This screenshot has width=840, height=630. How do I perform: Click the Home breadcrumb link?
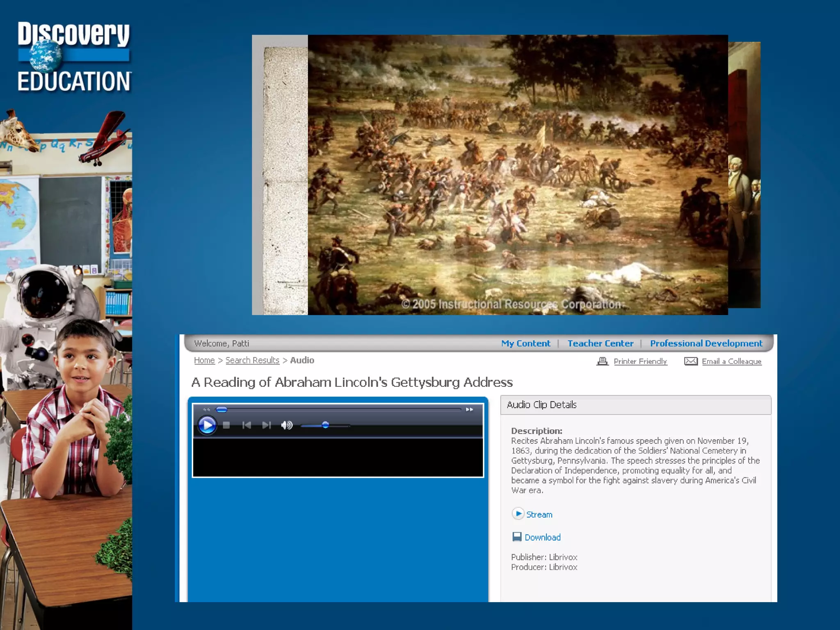[x=204, y=360]
